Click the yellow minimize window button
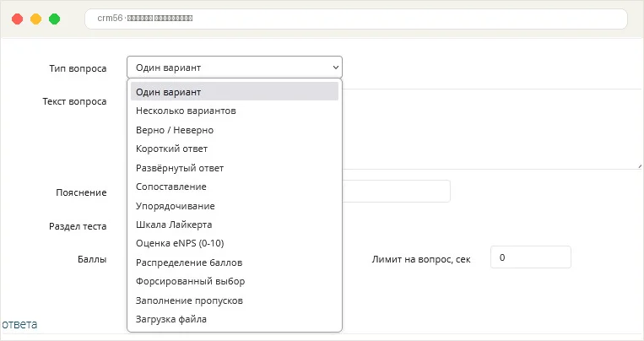 point(35,19)
